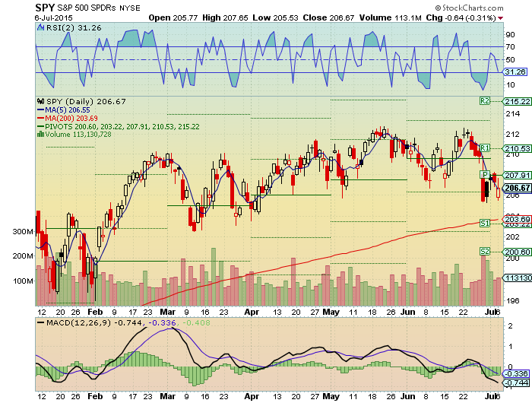Click the 207.91 price tag
The height and width of the screenshot is (403, 532).
pyautogui.click(x=518, y=175)
